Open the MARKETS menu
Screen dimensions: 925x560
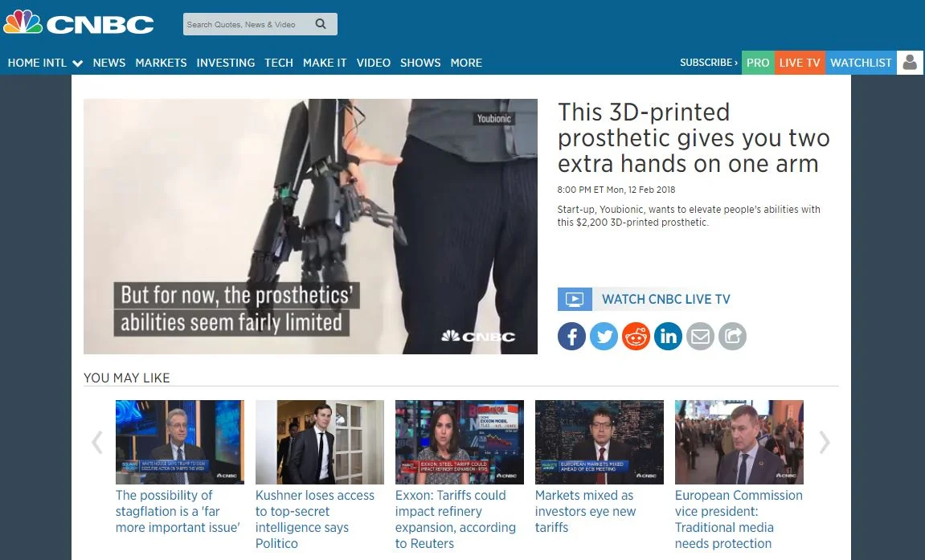pyautogui.click(x=161, y=63)
